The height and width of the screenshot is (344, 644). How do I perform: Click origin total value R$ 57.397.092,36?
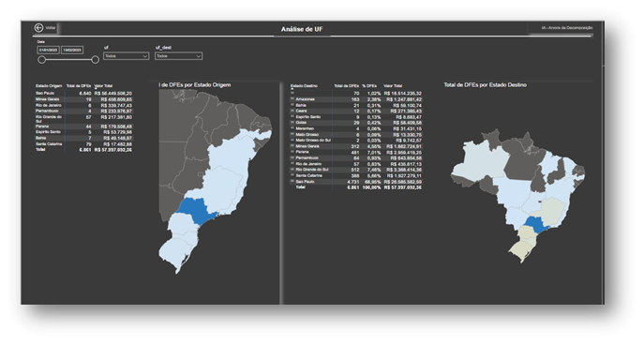pyautogui.click(x=113, y=150)
